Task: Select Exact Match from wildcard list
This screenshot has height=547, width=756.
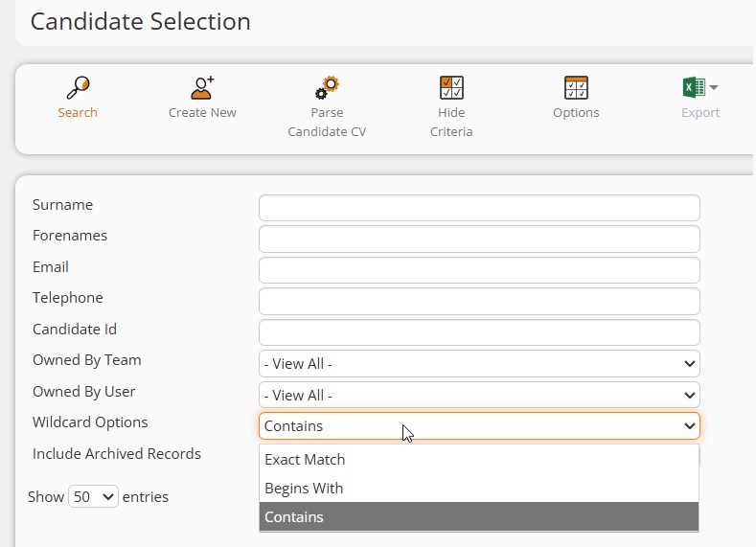Action: (x=479, y=459)
